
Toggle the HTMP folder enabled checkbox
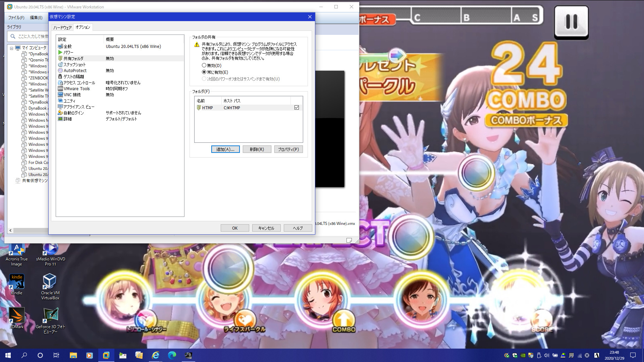point(297,108)
